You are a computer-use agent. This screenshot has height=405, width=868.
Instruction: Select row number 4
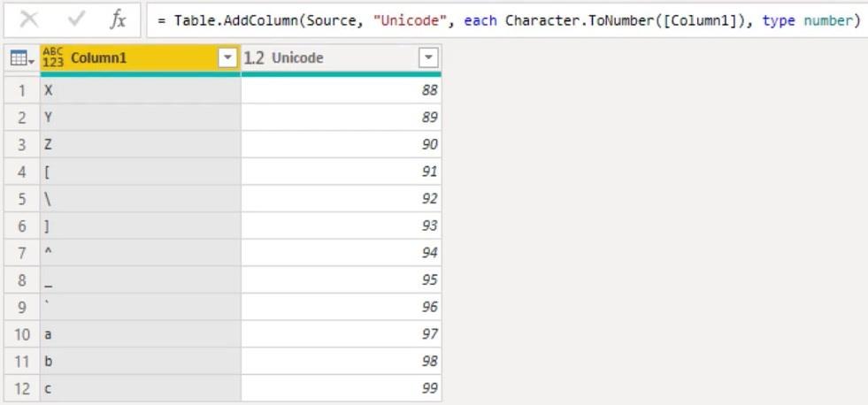coord(22,172)
